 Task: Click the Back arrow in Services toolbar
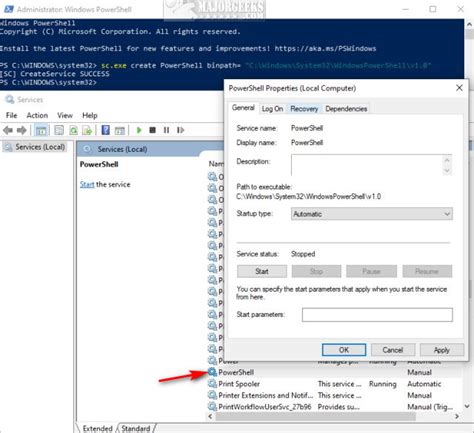click(x=8, y=130)
